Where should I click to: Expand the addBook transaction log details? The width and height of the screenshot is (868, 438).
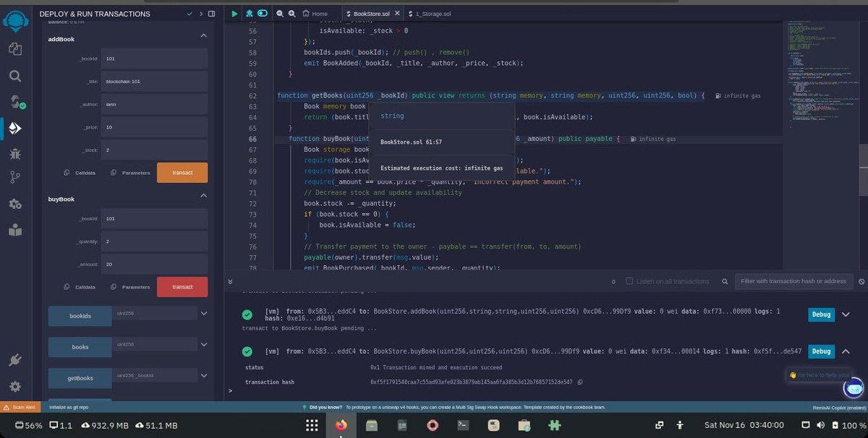[x=846, y=314]
